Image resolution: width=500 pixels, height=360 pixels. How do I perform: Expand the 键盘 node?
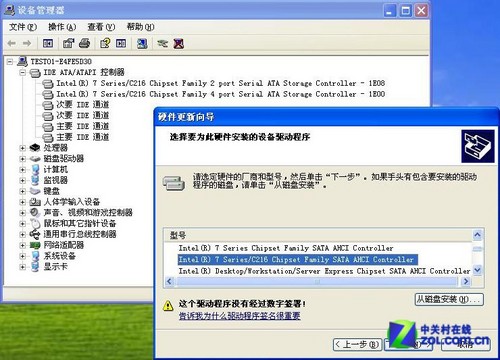tap(23, 191)
